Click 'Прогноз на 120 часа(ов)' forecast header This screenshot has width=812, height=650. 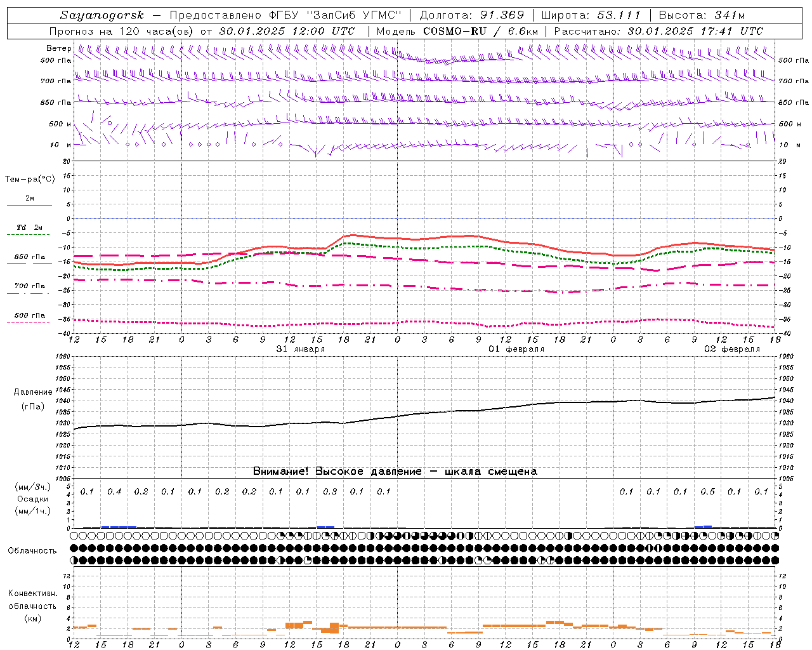[122, 31]
